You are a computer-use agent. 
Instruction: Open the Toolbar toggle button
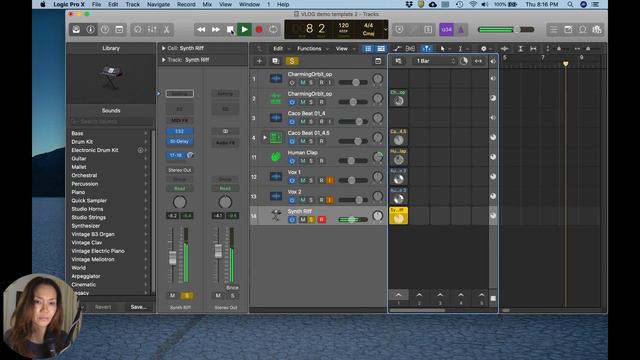(119, 29)
